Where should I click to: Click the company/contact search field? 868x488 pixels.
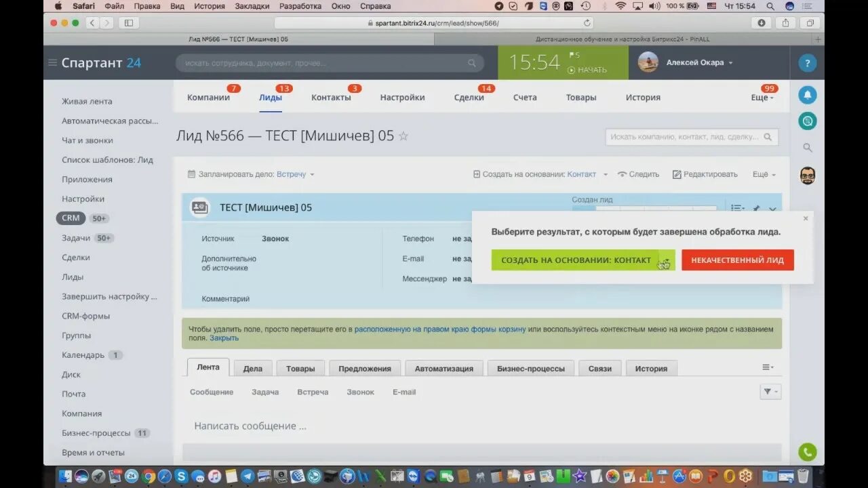[692, 137]
